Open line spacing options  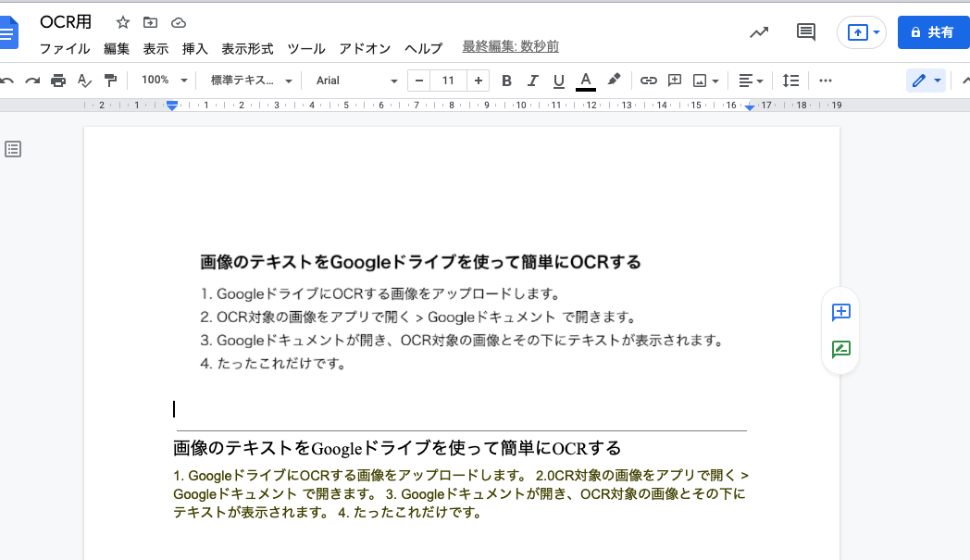(790, 81)
